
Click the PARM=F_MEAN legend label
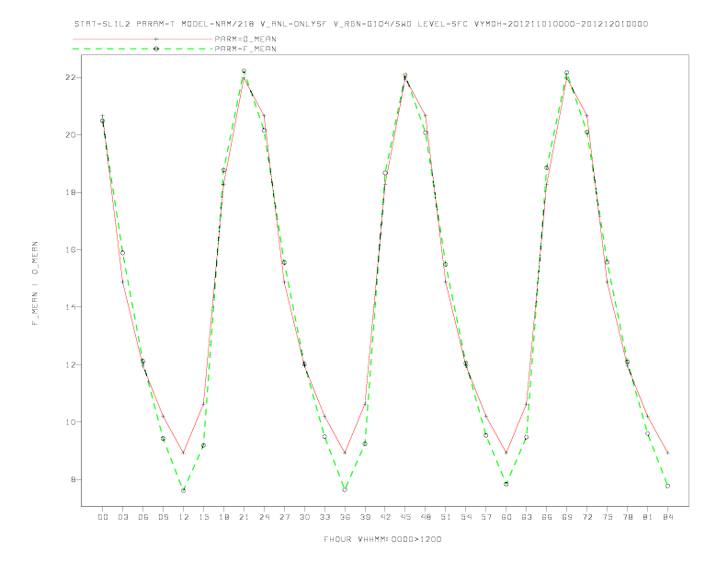[x=245, y=49]
